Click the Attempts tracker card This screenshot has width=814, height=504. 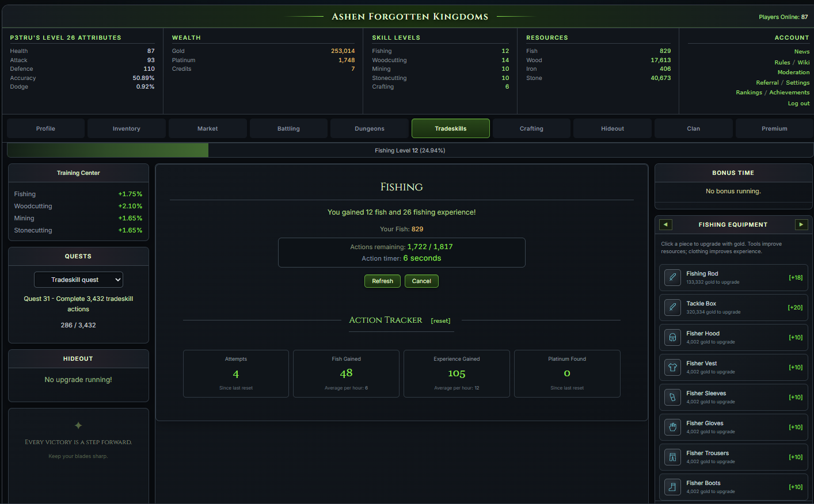pyautogui.click(x=236, y=373)
